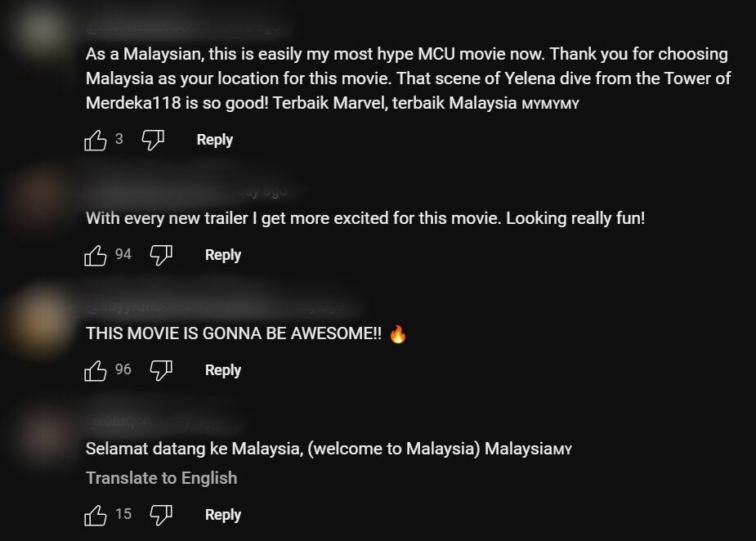Dislike the 'With every new trailer' comment
The height and width of the screenshot is (541, 756).
(161, 256)
